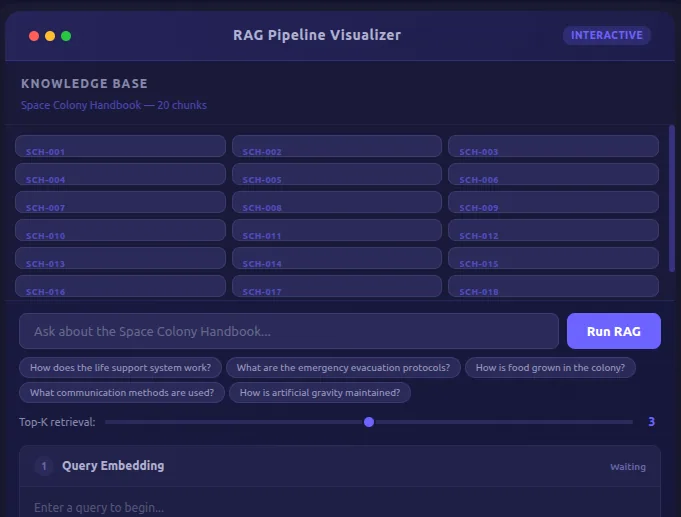Click chunk SCH-018
681x517 pixels.
(553, 286)
